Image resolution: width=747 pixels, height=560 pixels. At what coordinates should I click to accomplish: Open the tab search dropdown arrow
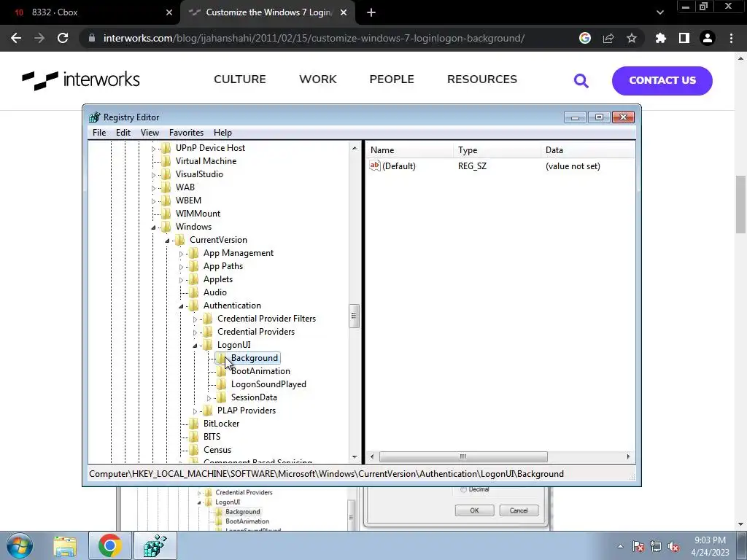click(659, 12)
